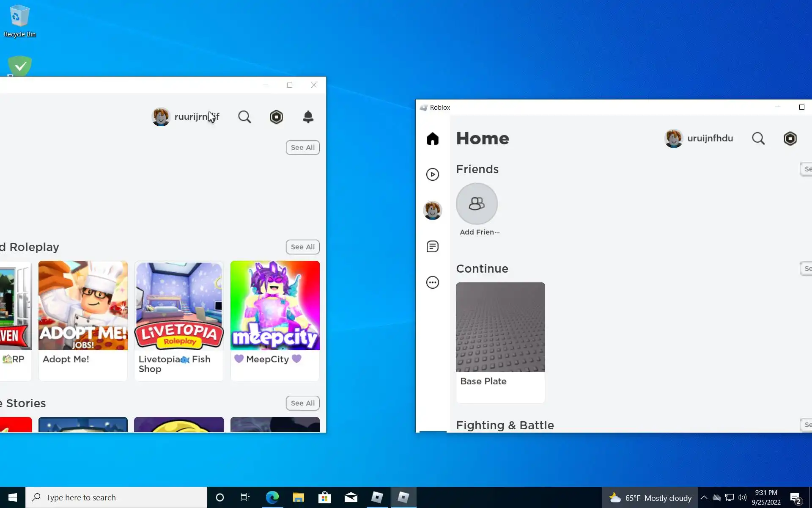812x508 pixels.
Task: Open Livetopia Fish Shop game tile
Action: (x=179, y=306)
